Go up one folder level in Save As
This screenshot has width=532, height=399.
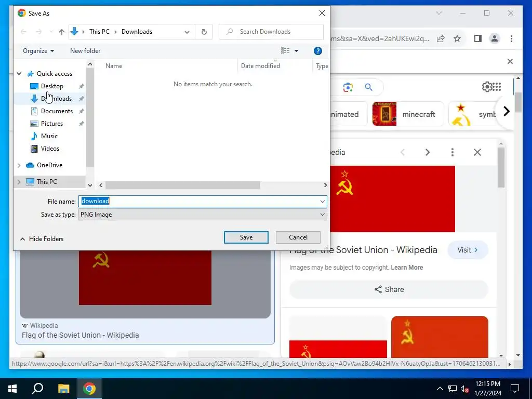[61, 32]
